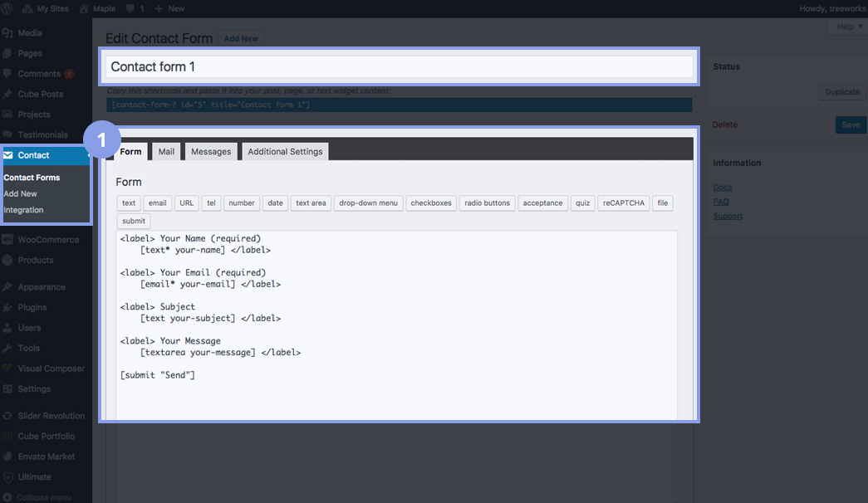Switch to the Additional Settings tab
This screenshot has width=868, height=503.
click(x=285, y=152)
